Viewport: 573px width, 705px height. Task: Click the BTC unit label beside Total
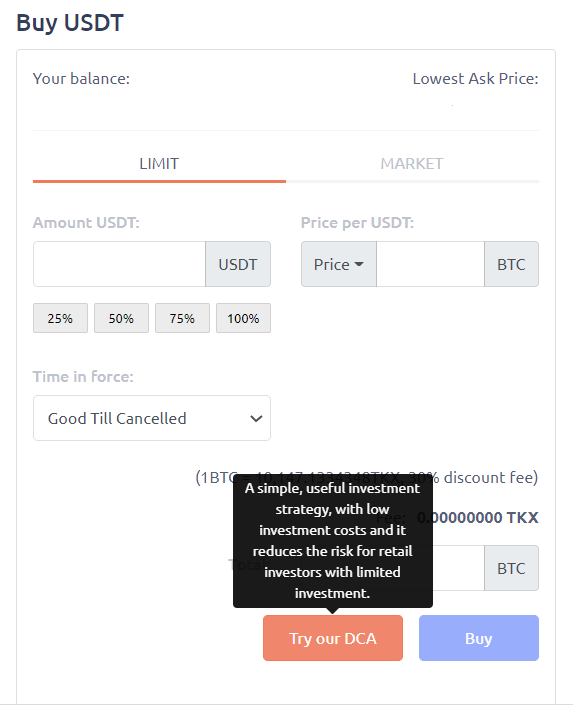[511, 568]
